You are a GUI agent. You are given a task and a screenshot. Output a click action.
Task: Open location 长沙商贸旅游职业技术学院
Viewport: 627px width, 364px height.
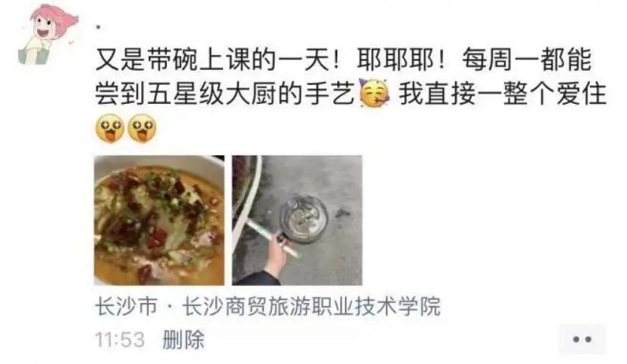[311, 307]
